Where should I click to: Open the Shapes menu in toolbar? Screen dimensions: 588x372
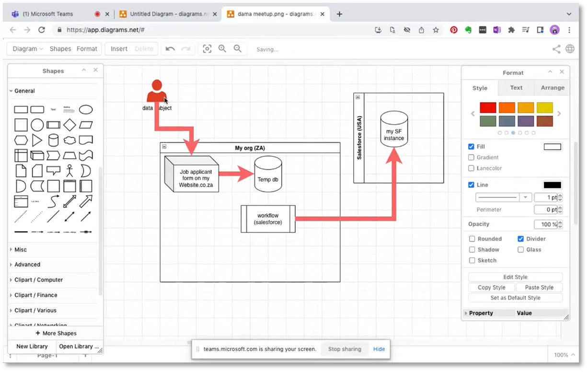(x=60, y=49)
